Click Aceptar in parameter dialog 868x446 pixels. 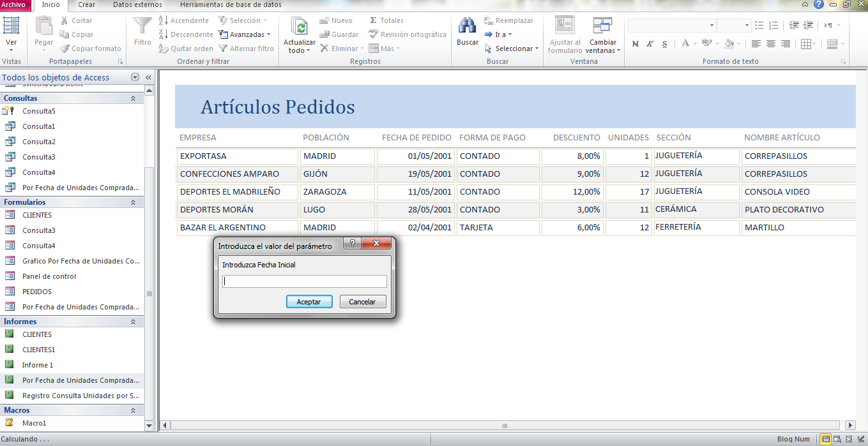[x=309, y=302]
